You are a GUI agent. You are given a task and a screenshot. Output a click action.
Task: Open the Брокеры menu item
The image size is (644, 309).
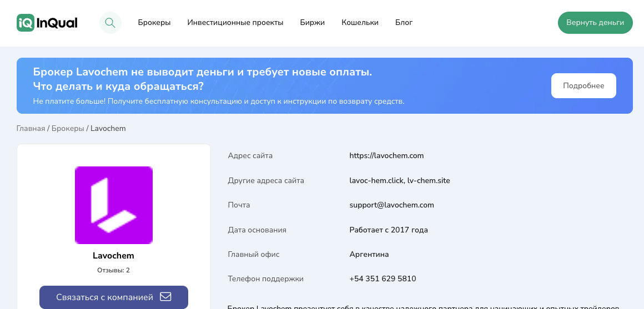[x=154, y=23]
